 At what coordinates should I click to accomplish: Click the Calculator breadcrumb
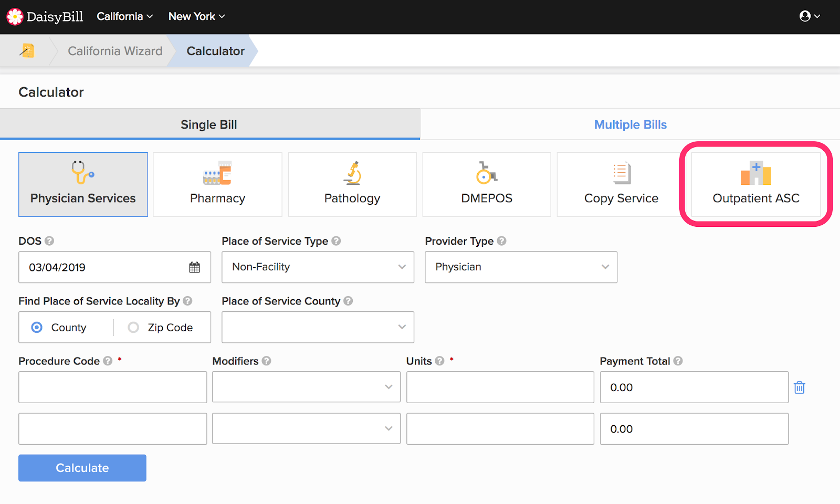(216, 51)
